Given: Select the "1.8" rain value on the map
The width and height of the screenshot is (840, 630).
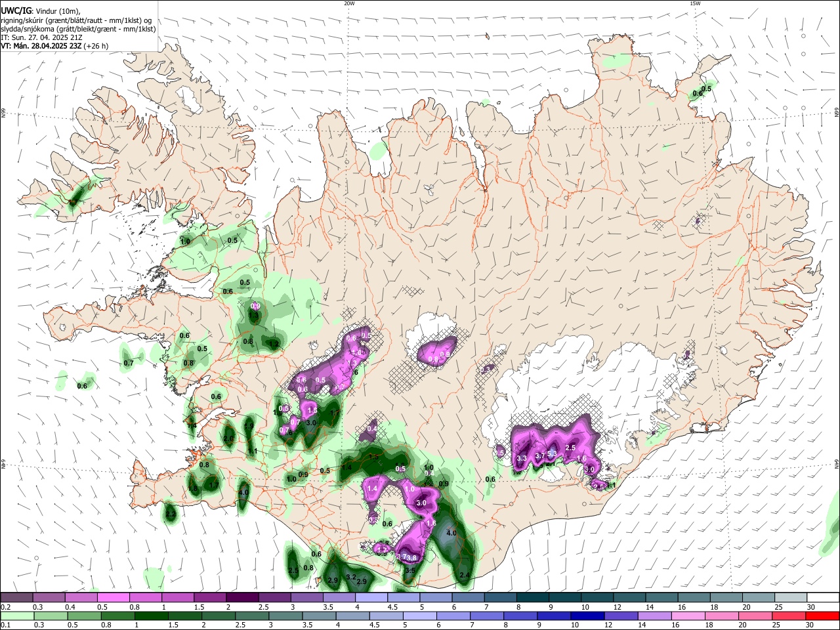Looking at the screenshot, I should tap(193, 488).
